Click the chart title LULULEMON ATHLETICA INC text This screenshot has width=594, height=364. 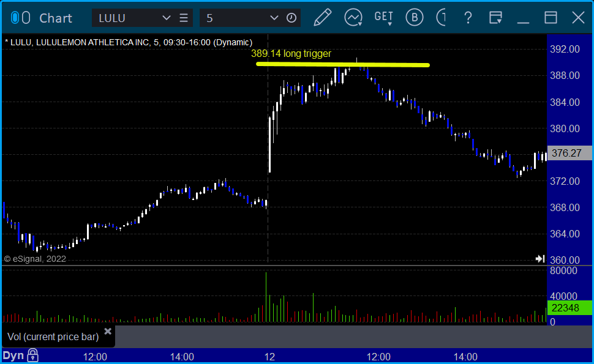(92, 42)
